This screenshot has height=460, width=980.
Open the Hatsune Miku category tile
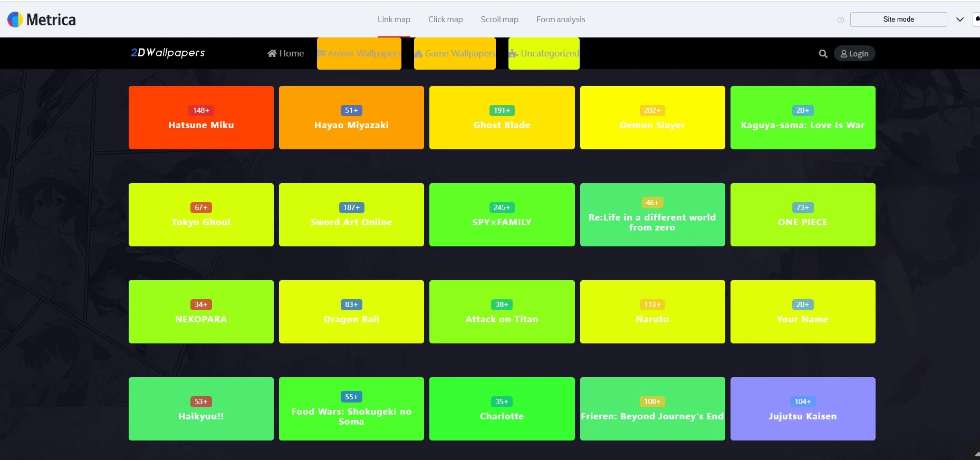pyautogui.click(x=201, y=118)
